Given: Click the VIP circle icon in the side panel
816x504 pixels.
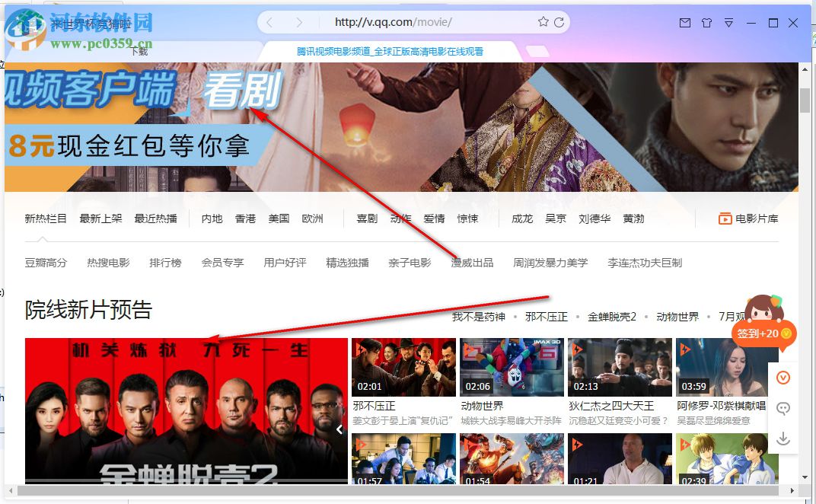Looking at the screenshot, I should click(784, 378).
